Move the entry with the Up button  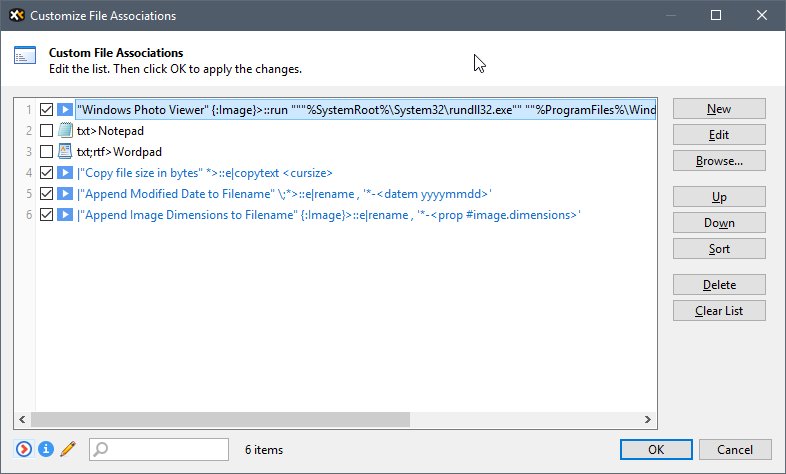[719, 197]
